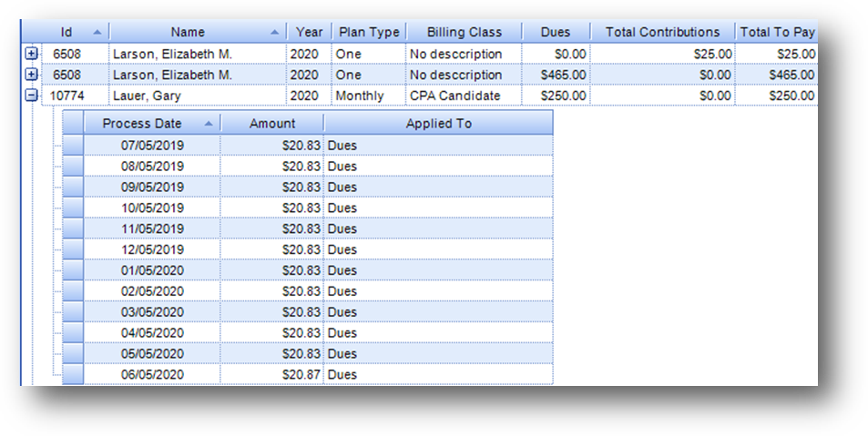Click the process date 04/05/2020
Viewport: 868px width, 436px height.
(152, 332)
